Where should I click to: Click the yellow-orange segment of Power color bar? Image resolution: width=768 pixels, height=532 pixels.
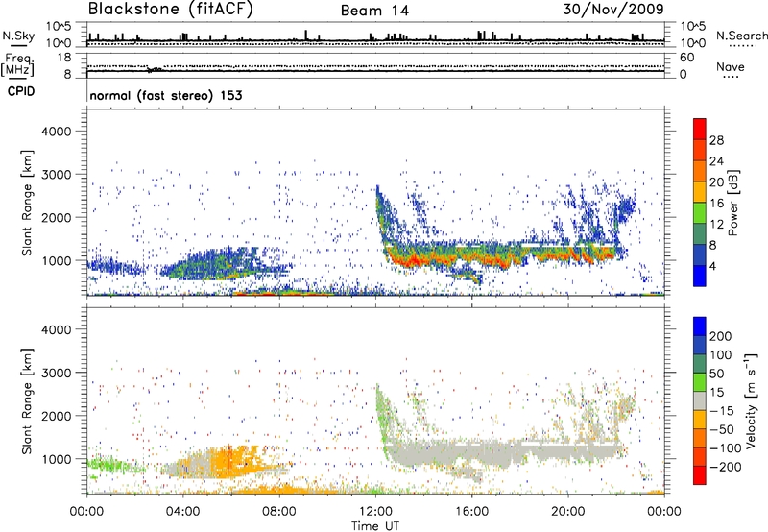coord(700,192)
